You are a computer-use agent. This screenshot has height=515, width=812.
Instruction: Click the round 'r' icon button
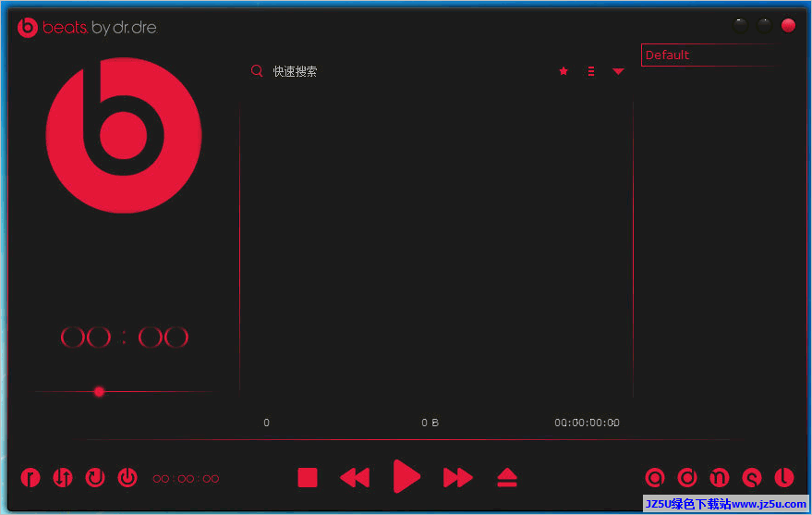30,477
